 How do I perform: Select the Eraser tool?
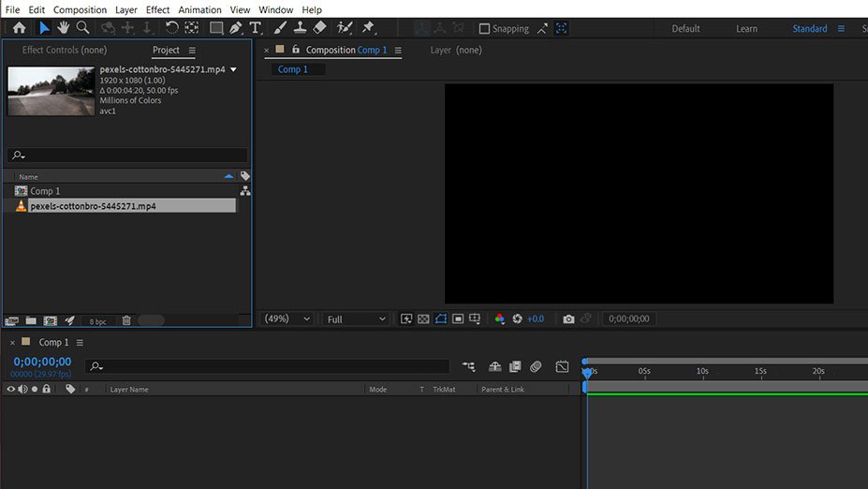319,28
